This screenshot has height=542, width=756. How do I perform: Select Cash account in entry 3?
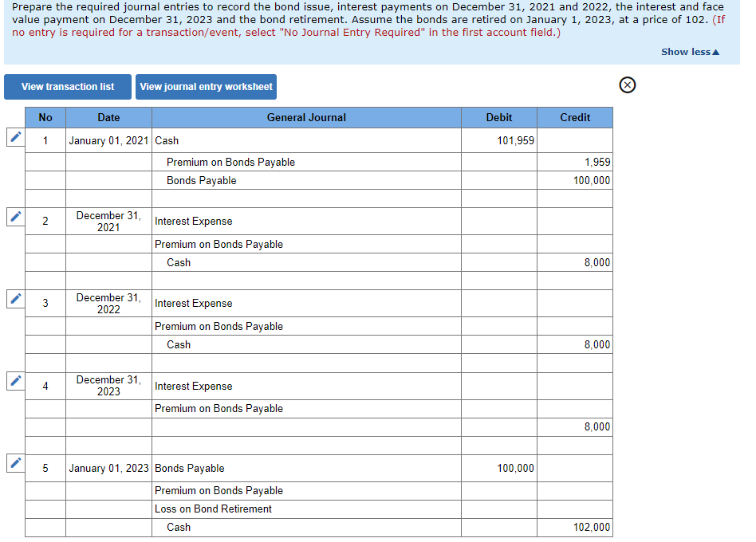pyautogui.click(x=306, y=344)
